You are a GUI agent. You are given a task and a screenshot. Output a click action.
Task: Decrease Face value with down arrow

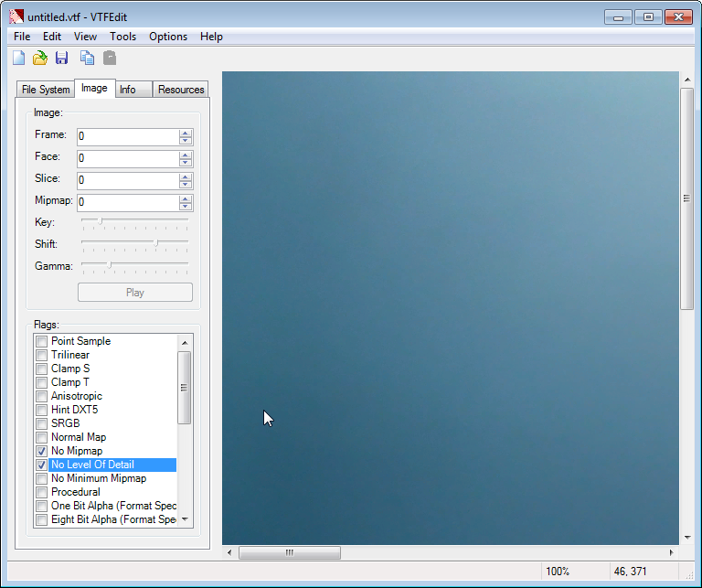(x=186, y=163)
